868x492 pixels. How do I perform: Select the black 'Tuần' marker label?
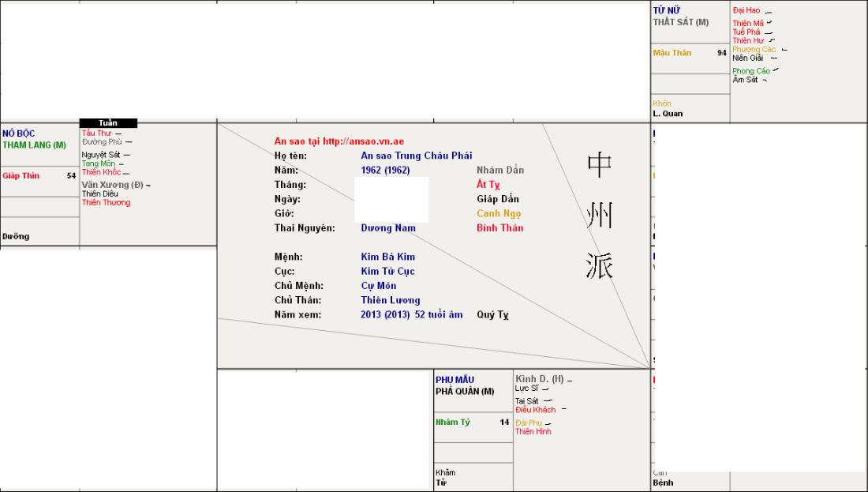[x=108, y=123]
